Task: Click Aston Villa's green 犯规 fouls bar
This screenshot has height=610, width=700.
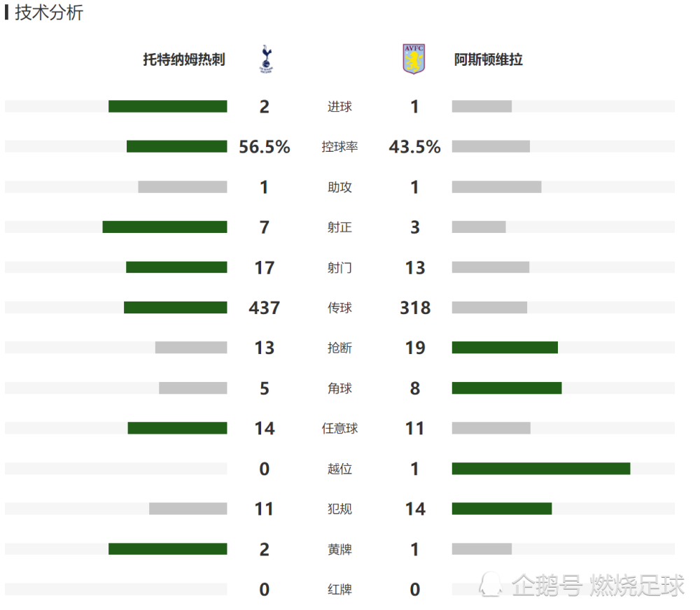Action: pyautogui.click(x=502, y=509)
